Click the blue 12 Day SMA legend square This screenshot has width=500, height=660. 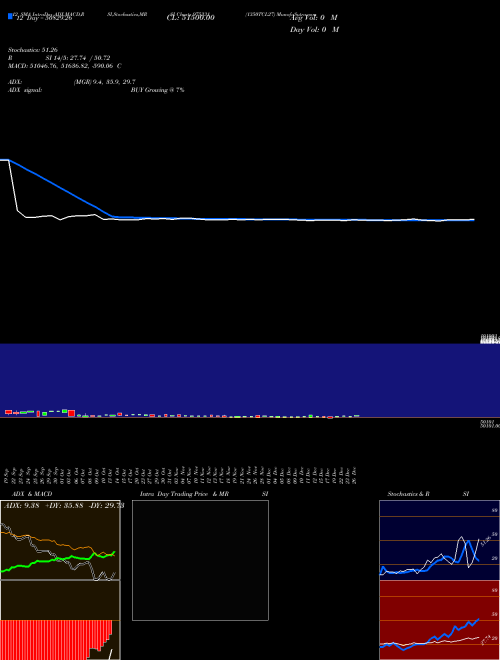[x=10, y=16]
